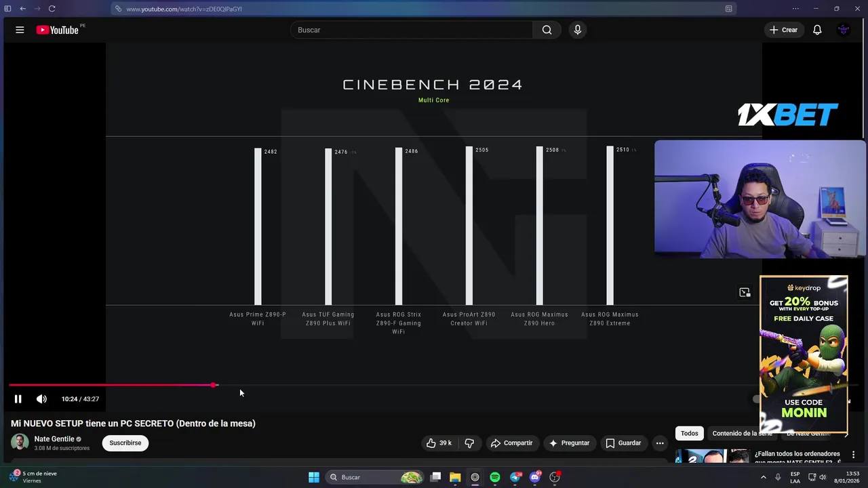
Task: Open the YouTube hamburger guide menu
Action: [x=20, y=30]
